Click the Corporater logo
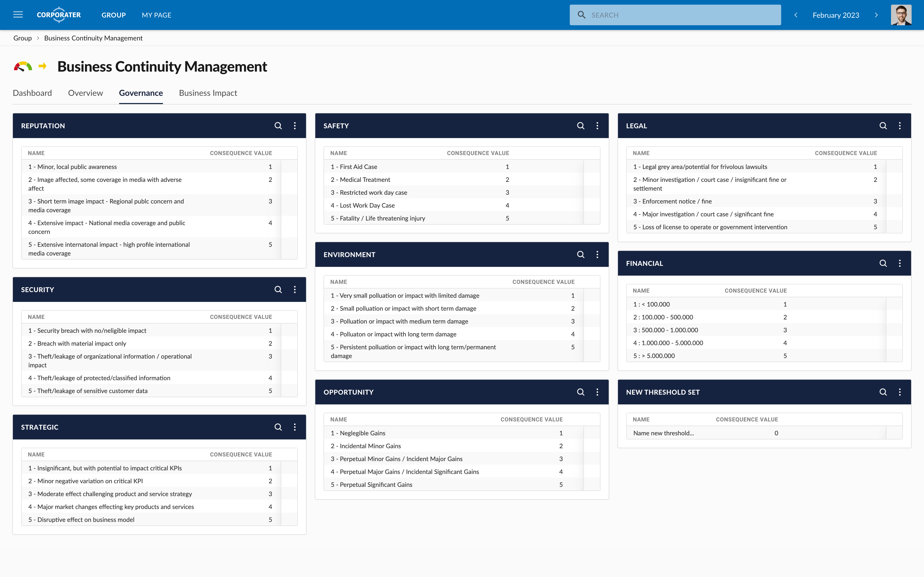Screen dimensions: 924x577 59,15
